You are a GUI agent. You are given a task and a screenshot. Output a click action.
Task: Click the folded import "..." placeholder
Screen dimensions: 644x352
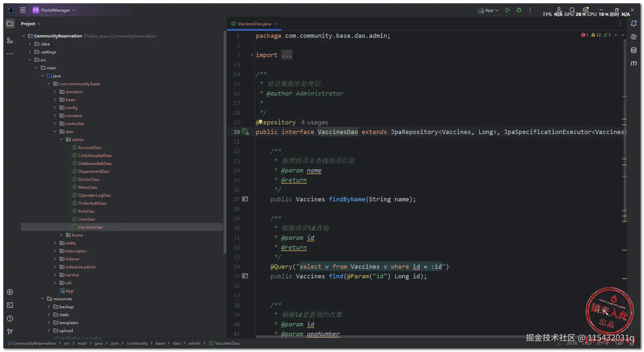point(287,55)
